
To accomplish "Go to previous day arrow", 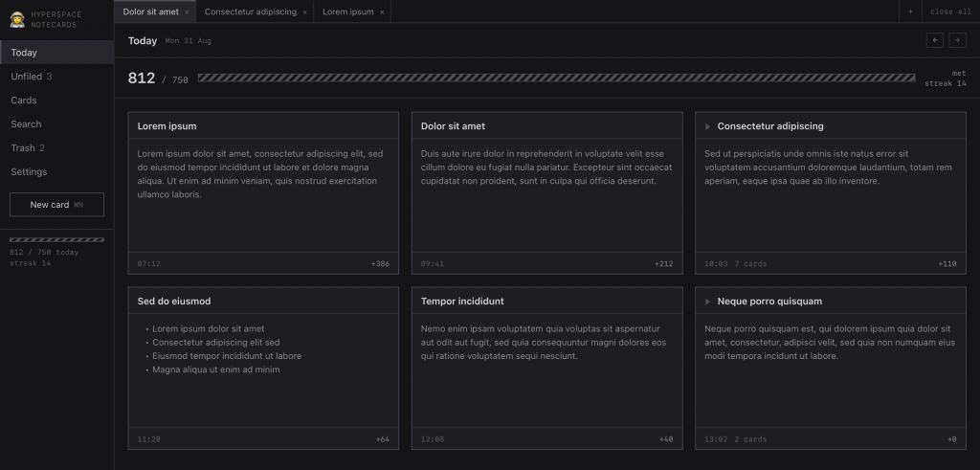I will [934, 40].
